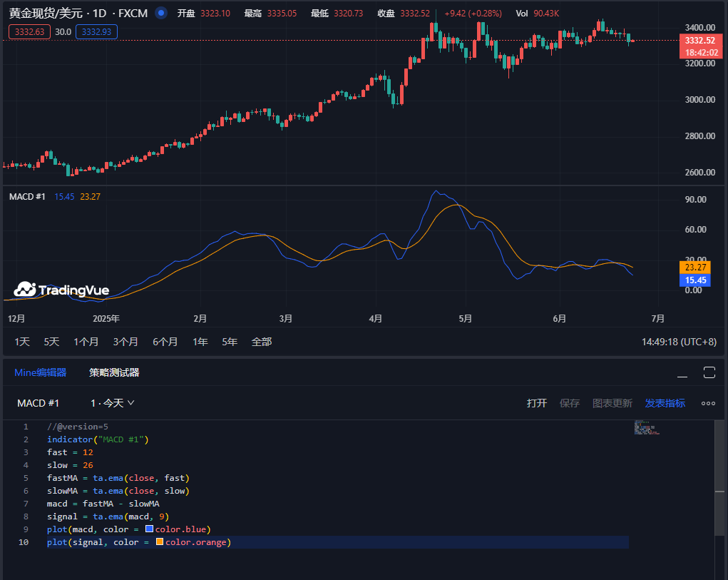Click the blue buy price box 3332.93
This screenshot has width=728, height=580.
[96, 31]
